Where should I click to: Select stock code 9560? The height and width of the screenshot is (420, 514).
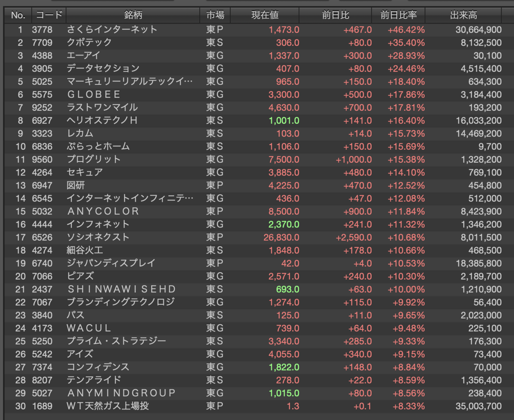click(42, 159)
